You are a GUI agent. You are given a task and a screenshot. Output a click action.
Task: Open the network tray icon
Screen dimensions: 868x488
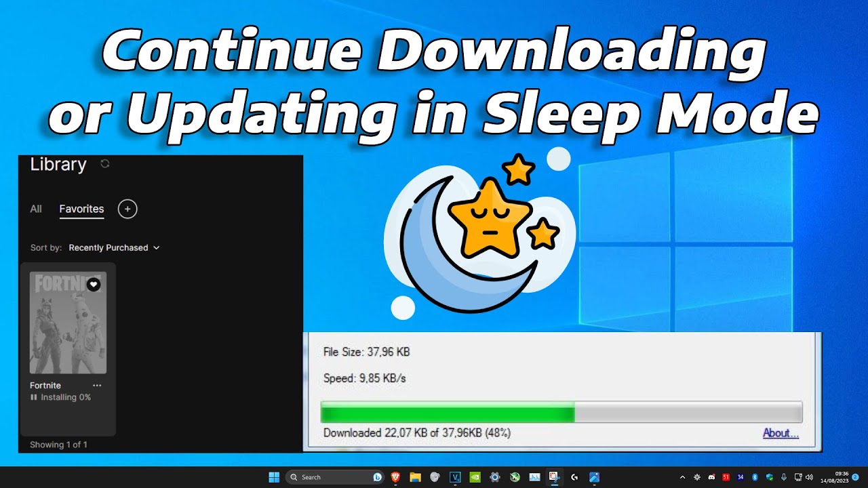pos(798,477)
